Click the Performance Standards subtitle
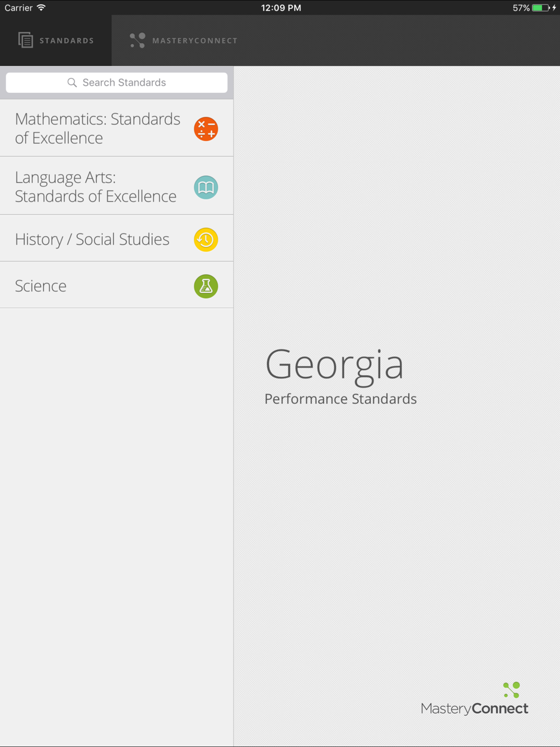Viewport: 560px width, 747px height. [340, 399]
